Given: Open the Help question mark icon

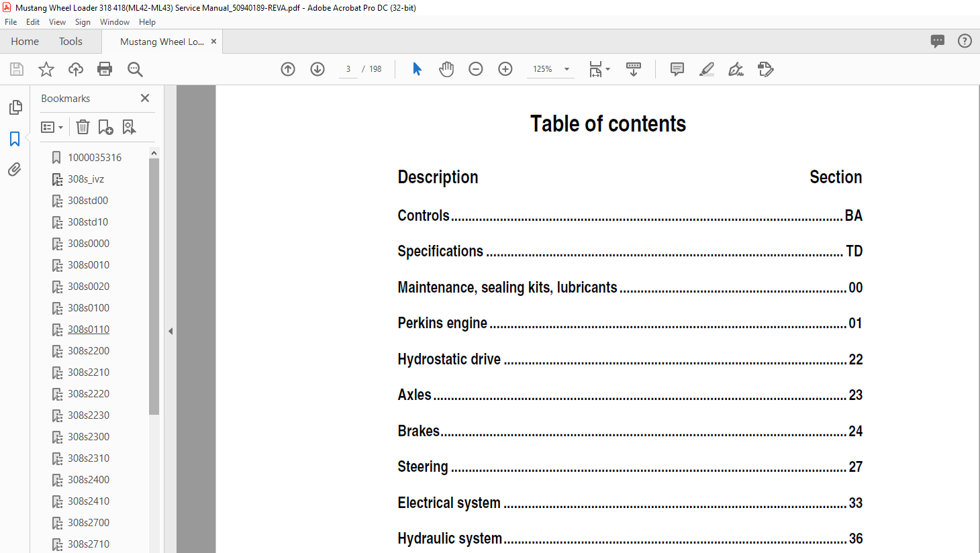Looking at the screenshot, I should click(x=965, y=41).
